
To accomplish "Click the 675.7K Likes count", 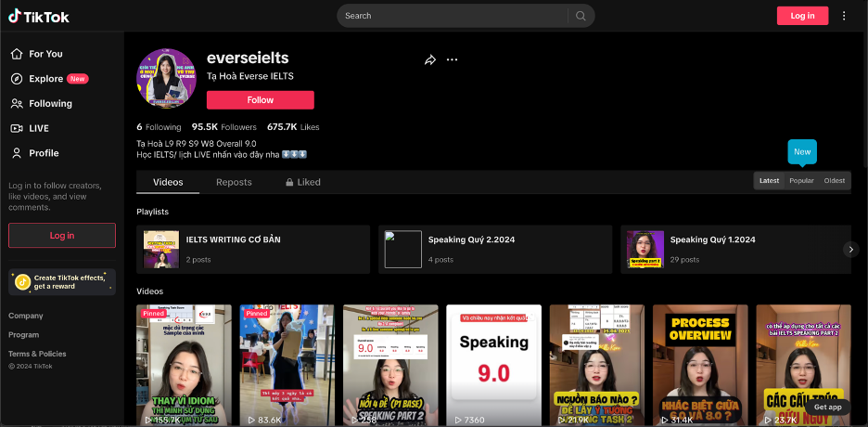I will click(293, 127).
